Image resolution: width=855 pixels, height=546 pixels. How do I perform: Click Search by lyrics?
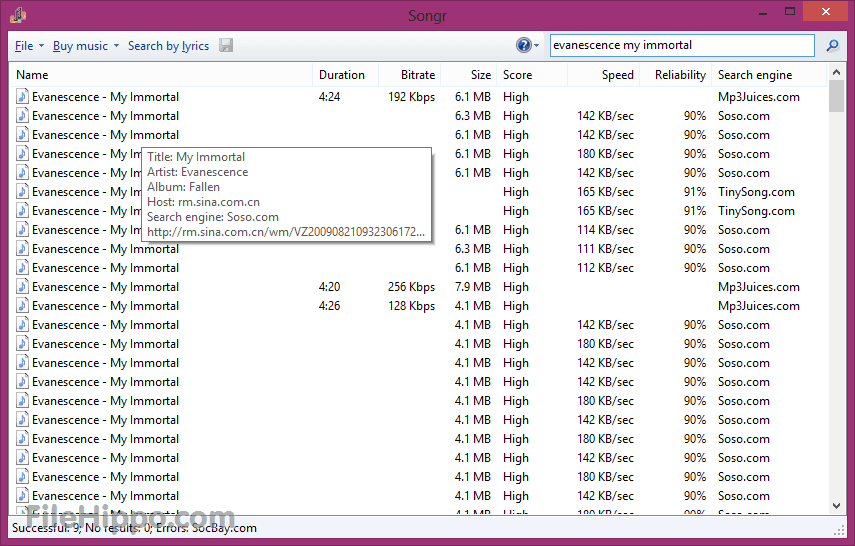pyautogui.click(x=168, y=46)
